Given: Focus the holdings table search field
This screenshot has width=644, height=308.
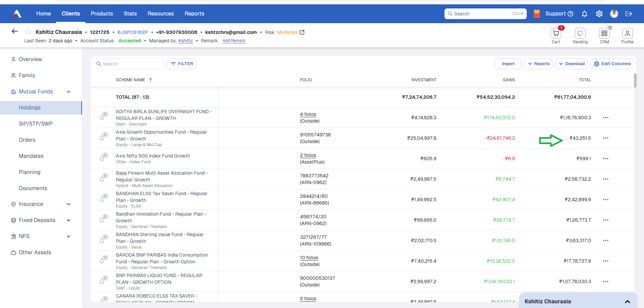Looking at the screenshot, I should (x=129, y=64).
